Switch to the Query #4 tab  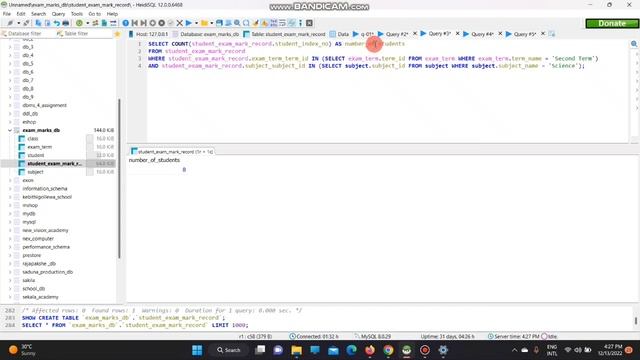[x=479, y=34]
